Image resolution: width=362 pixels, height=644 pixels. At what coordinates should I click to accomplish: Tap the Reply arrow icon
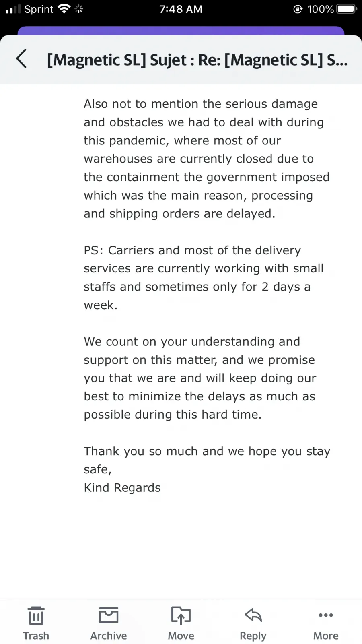click(253, 615)
